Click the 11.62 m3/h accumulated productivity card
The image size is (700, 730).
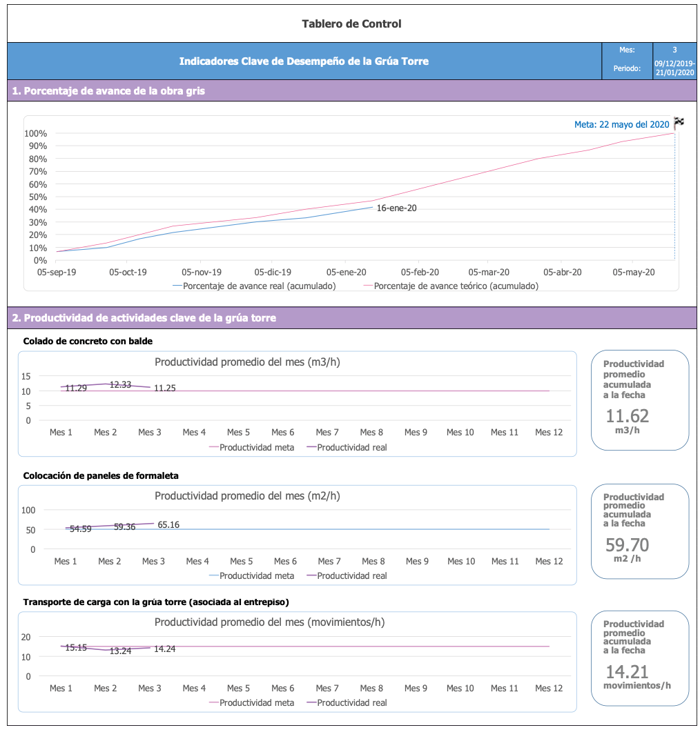(639, 400)
